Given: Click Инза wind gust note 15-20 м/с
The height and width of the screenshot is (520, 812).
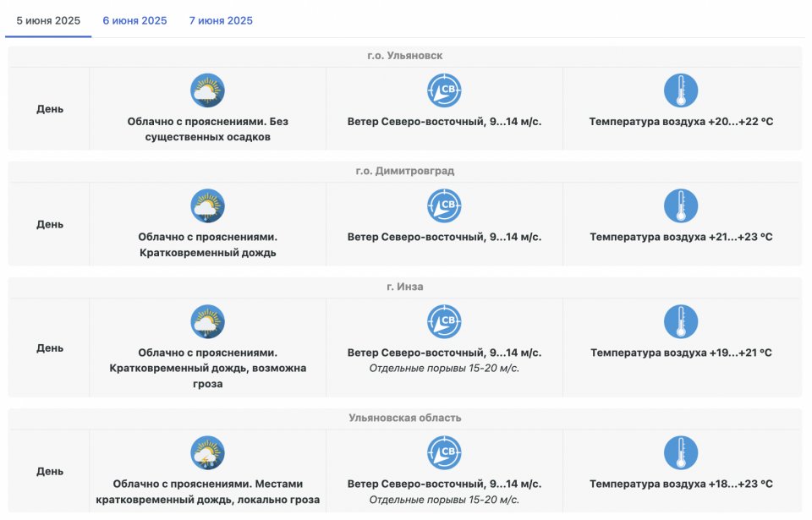Looking at the screenshot, I should click(x=444, y=368).
